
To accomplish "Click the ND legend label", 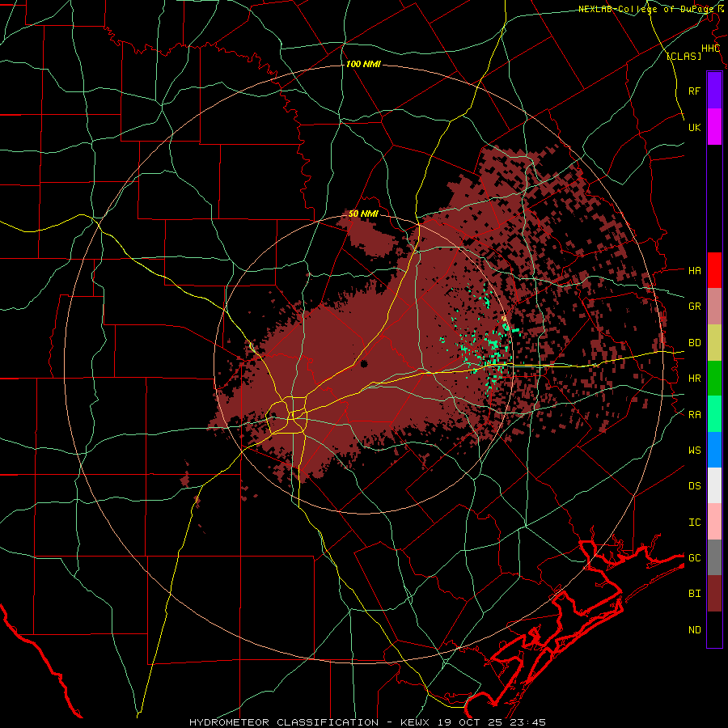I will tap(695, 630).
